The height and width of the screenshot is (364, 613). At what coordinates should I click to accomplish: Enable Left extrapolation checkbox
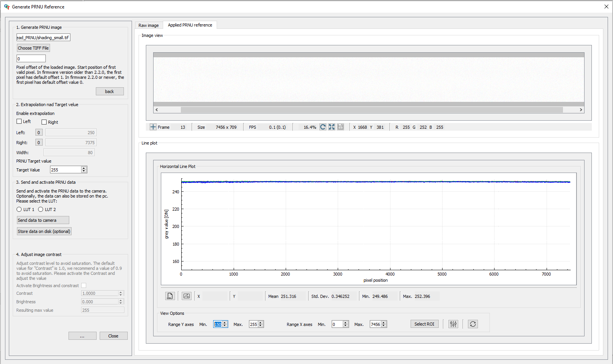coord(19,121)
